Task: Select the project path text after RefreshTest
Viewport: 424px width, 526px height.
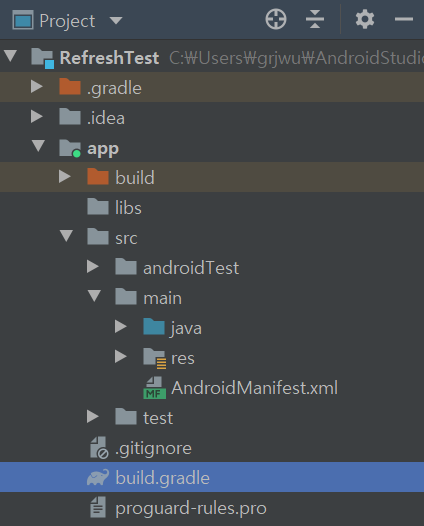Action: (296, 58)
